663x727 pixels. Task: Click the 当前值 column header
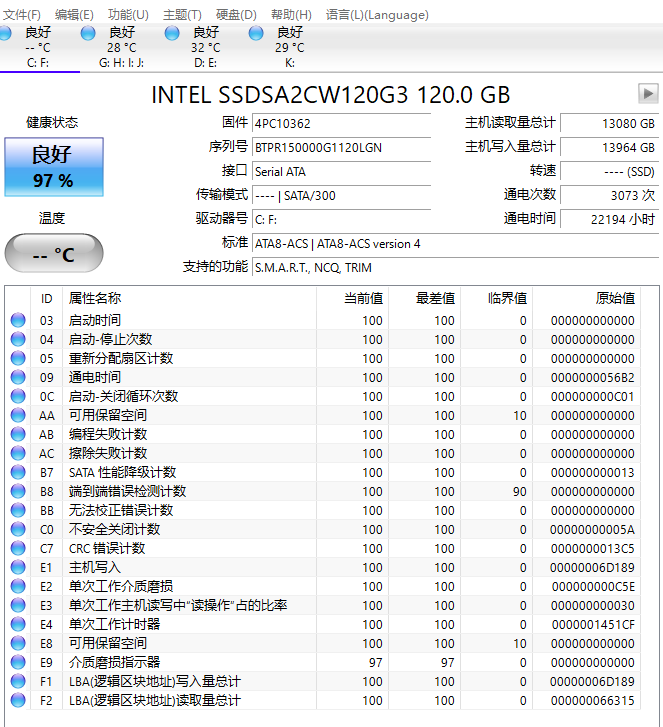point(353,299)
